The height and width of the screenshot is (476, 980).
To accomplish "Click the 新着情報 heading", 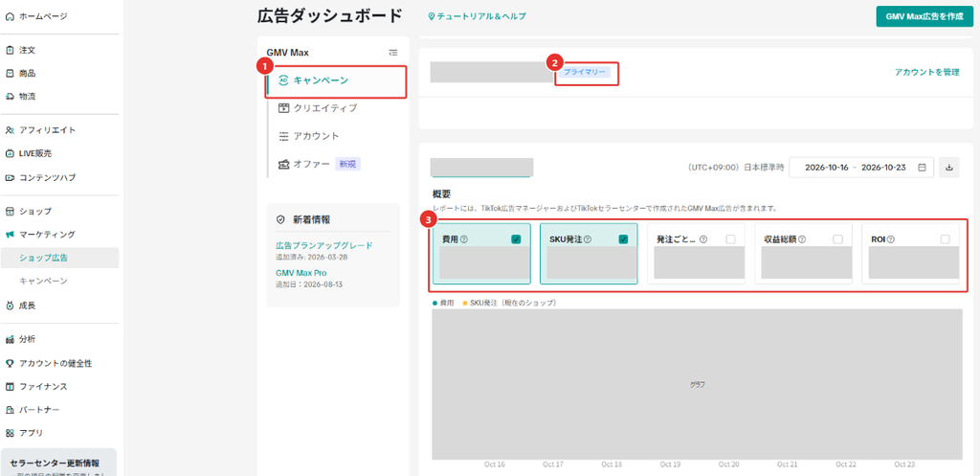I will pos(313,219).
